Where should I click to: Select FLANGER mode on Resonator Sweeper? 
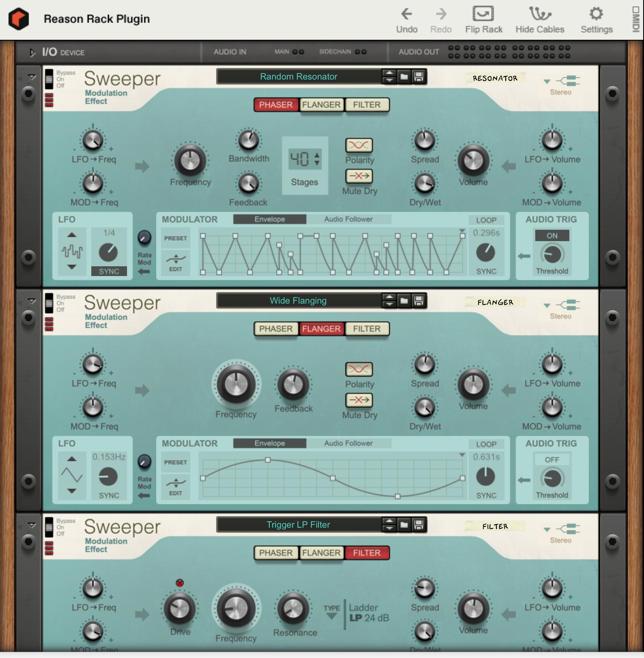[x=321, y=105]
